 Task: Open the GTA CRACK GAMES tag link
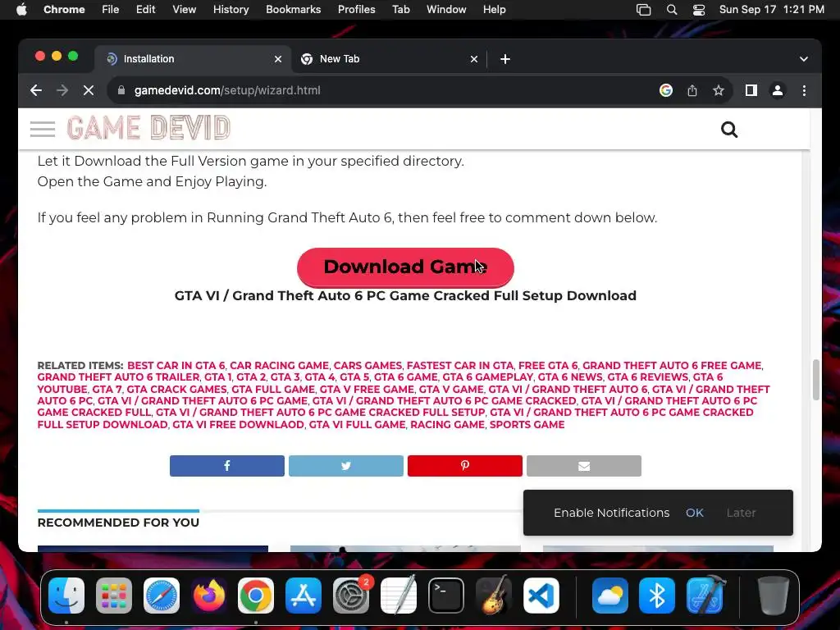[177, 389]
